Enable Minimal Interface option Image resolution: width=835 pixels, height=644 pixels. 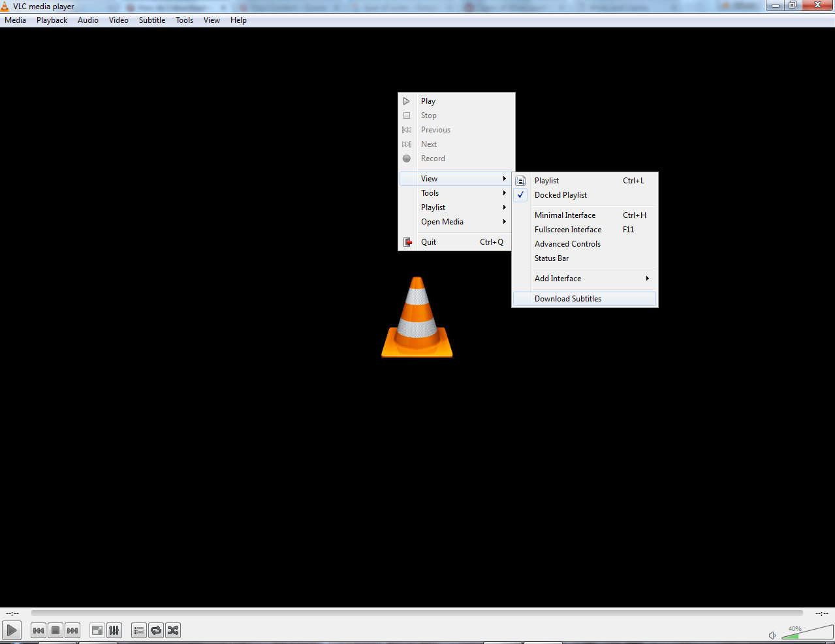coord(584,215)
